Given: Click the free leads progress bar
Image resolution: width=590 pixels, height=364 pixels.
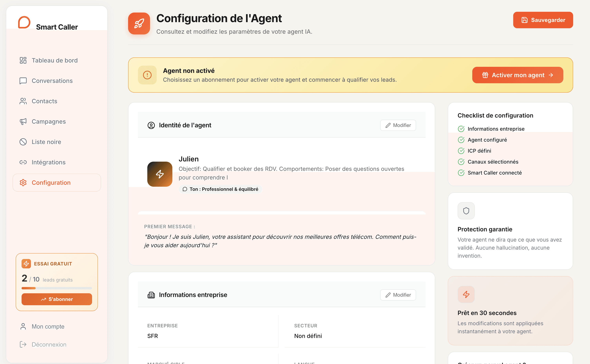Looking at the screenshot, I should tap(57, 288).
